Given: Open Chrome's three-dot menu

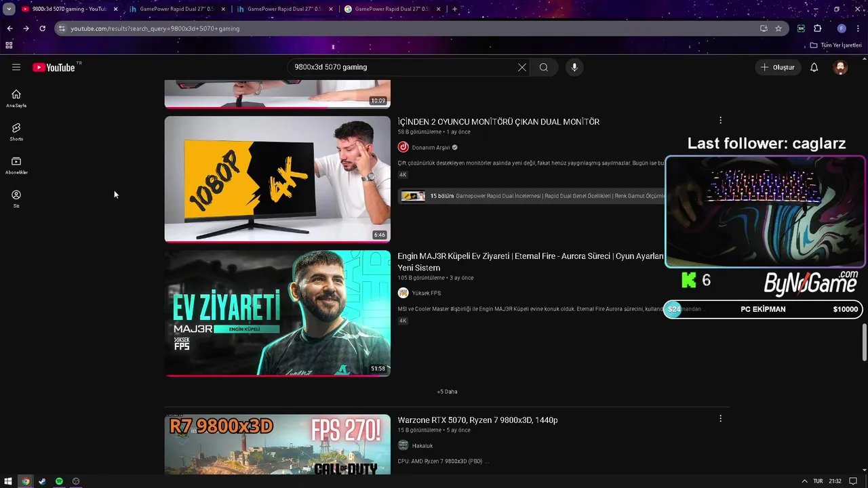Looking at the screenshot, I should 857,28.
